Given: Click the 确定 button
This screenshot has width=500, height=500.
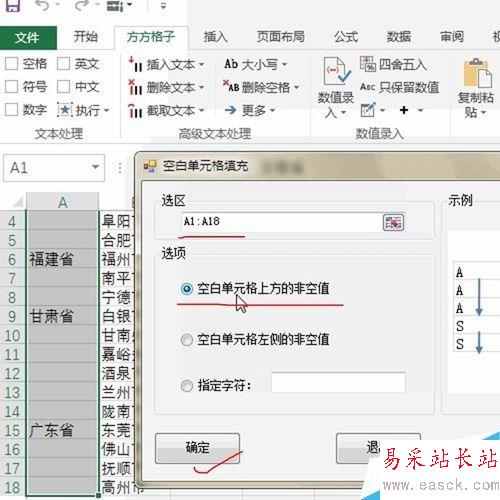Looking at the screenshot, I should point(197,448).
